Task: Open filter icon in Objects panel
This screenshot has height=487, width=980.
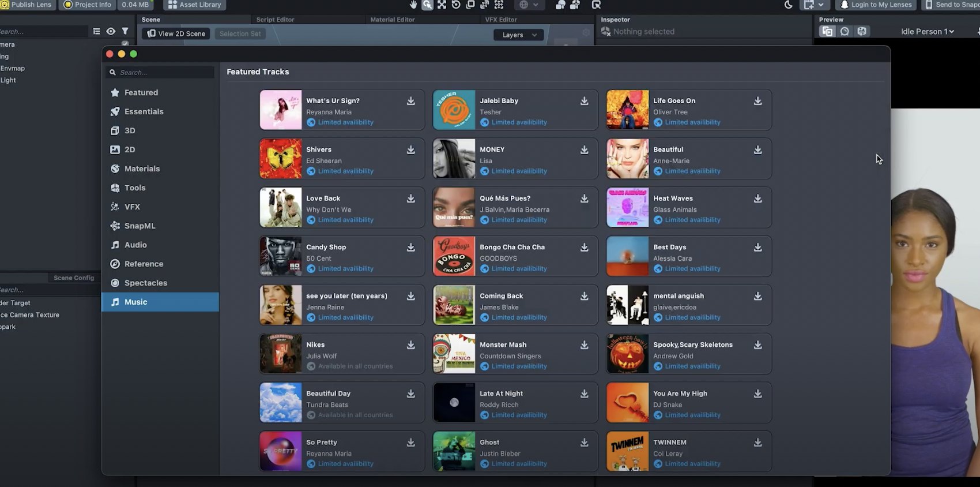Action: point(125,31)
